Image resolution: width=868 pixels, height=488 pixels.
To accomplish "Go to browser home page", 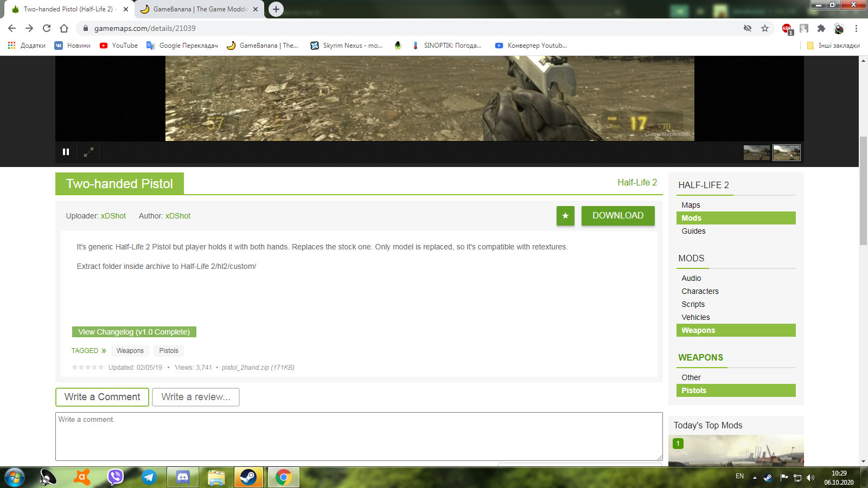I will point(64,28).
